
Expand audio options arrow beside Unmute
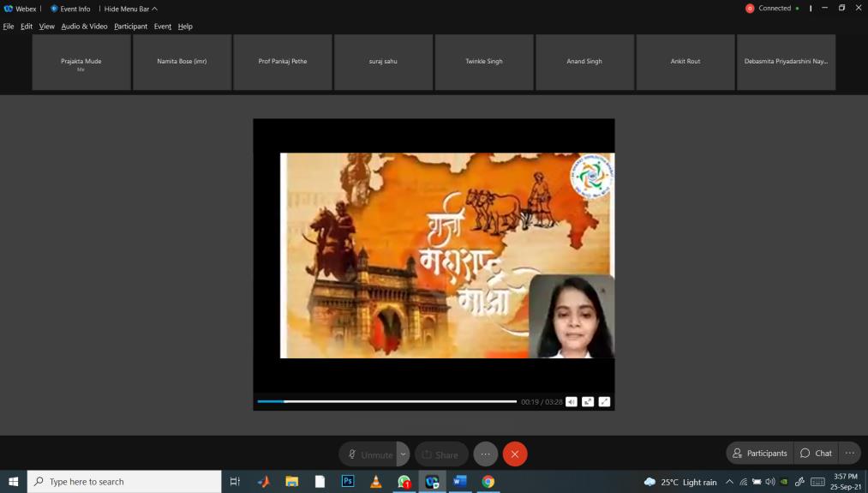(x=404, y=454)
